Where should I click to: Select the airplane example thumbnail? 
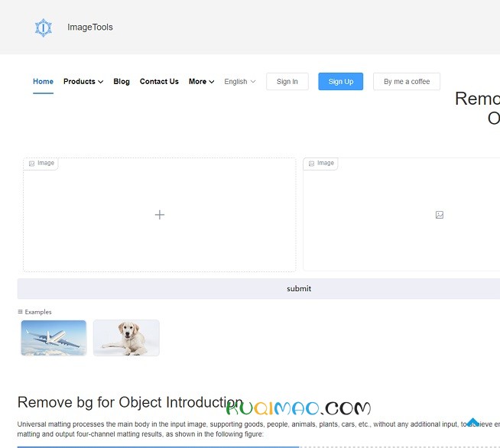[x=54, y=338]
